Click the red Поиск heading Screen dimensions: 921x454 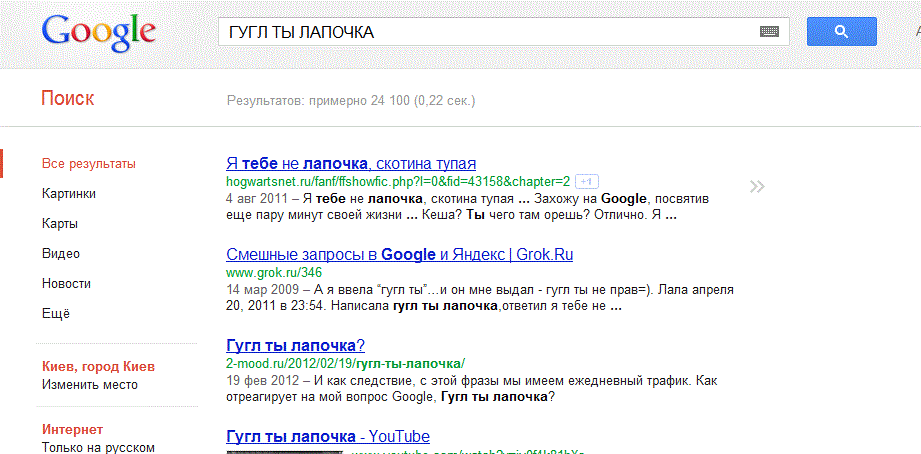[68, 98]
